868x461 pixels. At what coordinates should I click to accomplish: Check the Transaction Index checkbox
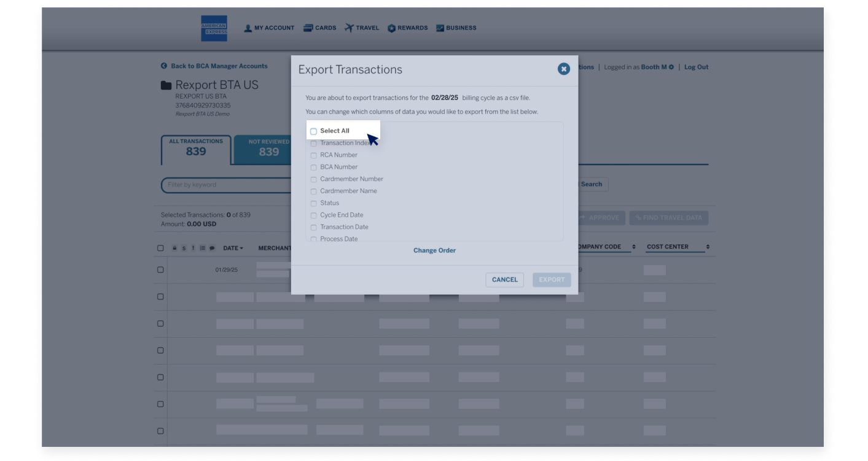point(314,143)
